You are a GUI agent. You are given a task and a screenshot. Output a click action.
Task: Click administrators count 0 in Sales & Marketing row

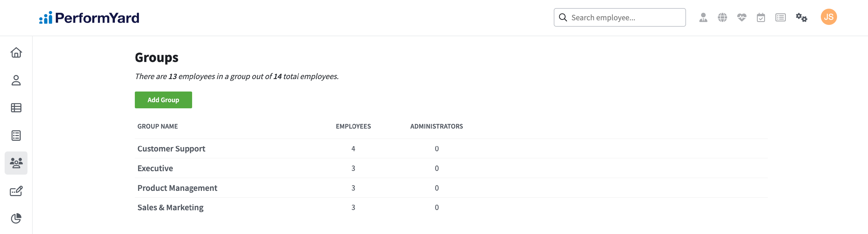[x=437, y=207]
